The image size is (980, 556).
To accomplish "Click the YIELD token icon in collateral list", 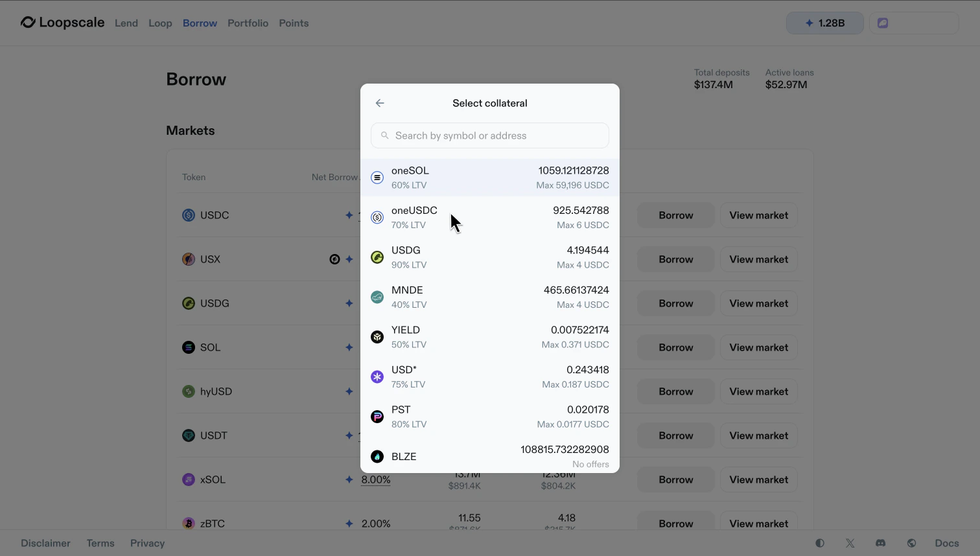I will 377,337.
